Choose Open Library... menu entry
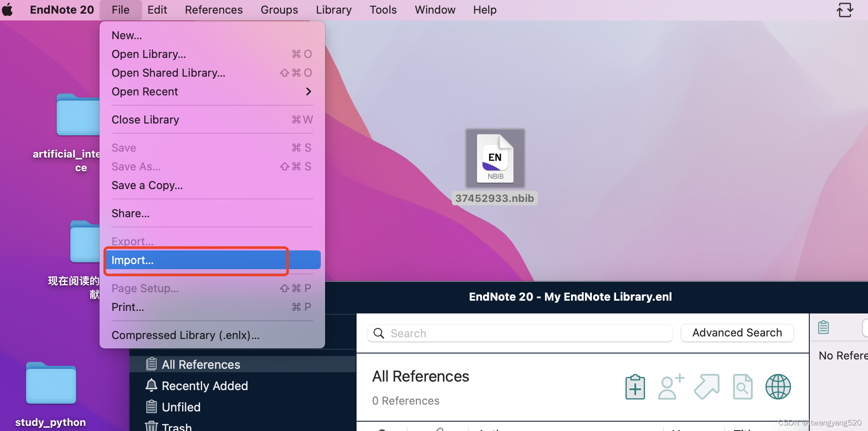The width and height of the screenshot is (868, 431). point(213,54)
